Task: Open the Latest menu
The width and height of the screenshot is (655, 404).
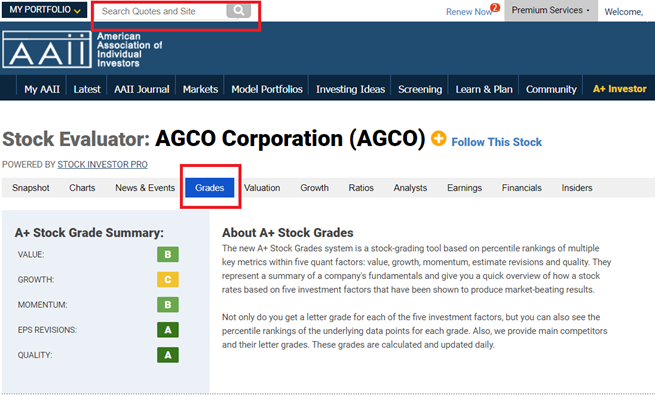Action: tap(87, 89)
